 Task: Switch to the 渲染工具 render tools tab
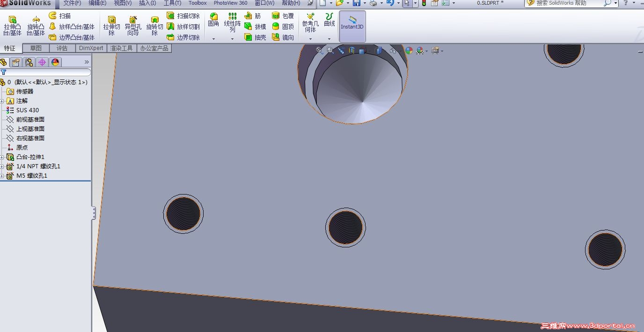pyautogui.click(x=122, y=48)
